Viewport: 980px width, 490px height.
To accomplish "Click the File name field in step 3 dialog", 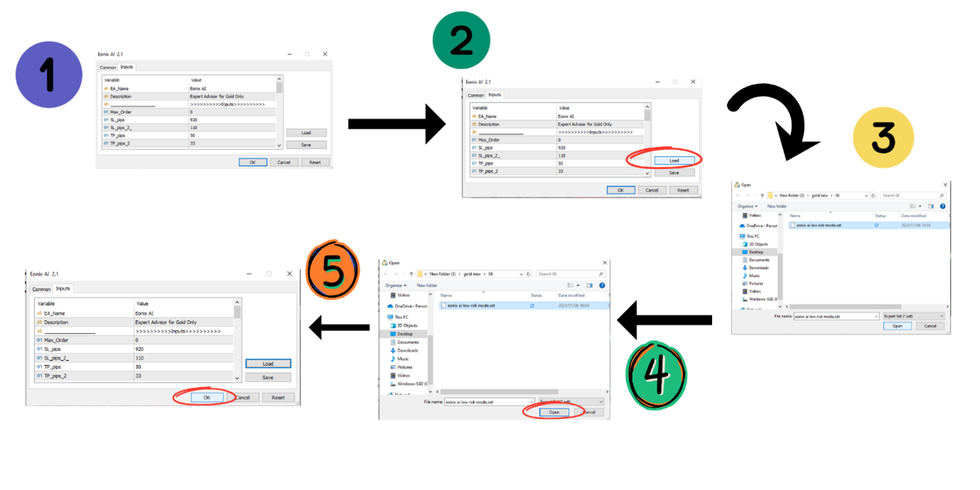I will 836,316.
